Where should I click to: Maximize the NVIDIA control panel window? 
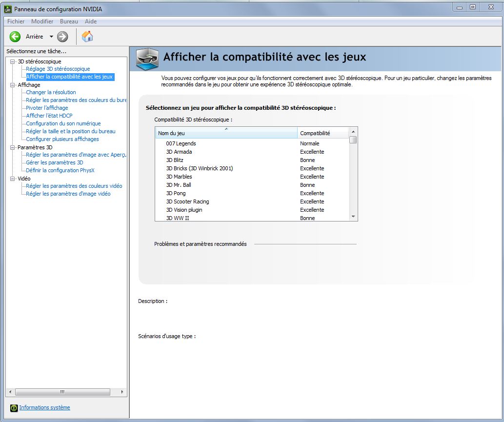[473, 7]
